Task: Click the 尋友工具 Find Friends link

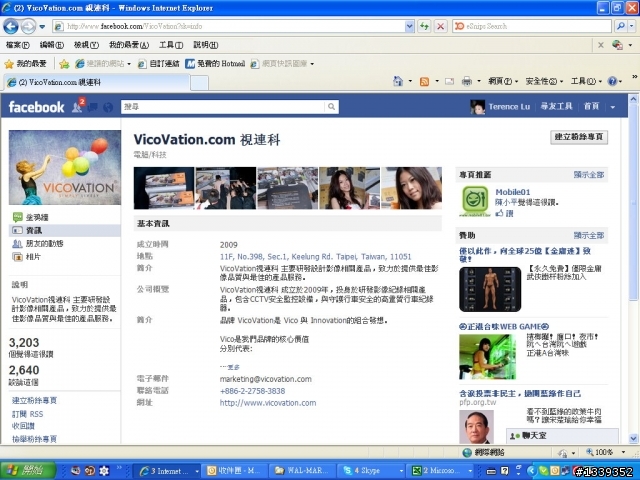Action: pos(556,107)
